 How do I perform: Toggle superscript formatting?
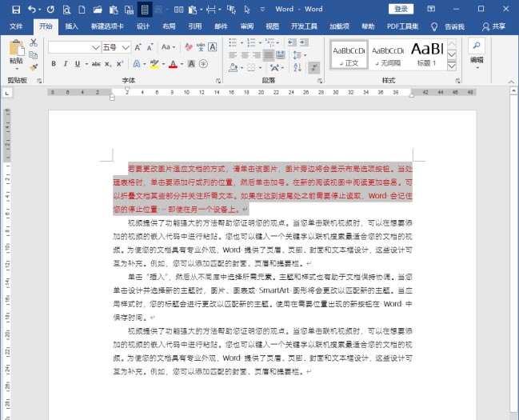(x=120, y=64)
